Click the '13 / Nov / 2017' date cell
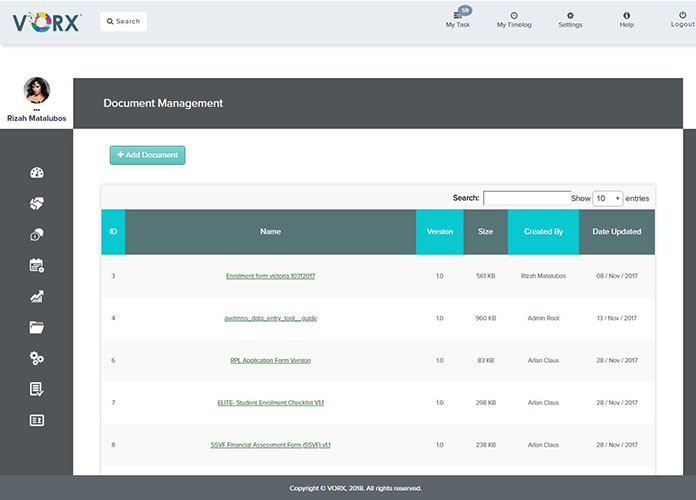Viewport: 696px width, 500px height. click(617, 318)
